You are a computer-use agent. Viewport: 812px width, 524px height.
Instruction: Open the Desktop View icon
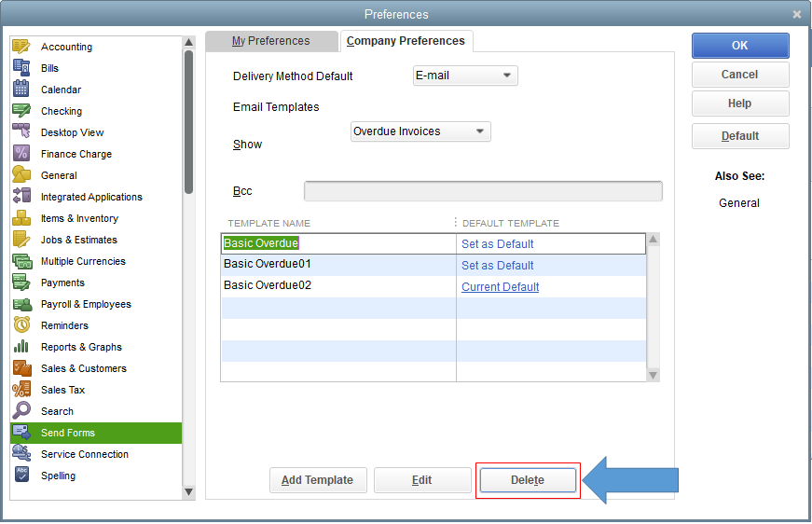coord(21,132)
